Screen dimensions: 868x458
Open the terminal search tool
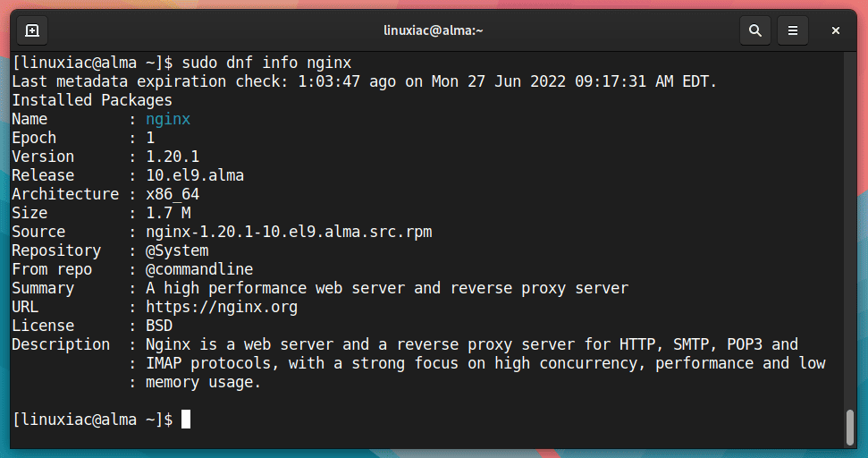[755, 30]
